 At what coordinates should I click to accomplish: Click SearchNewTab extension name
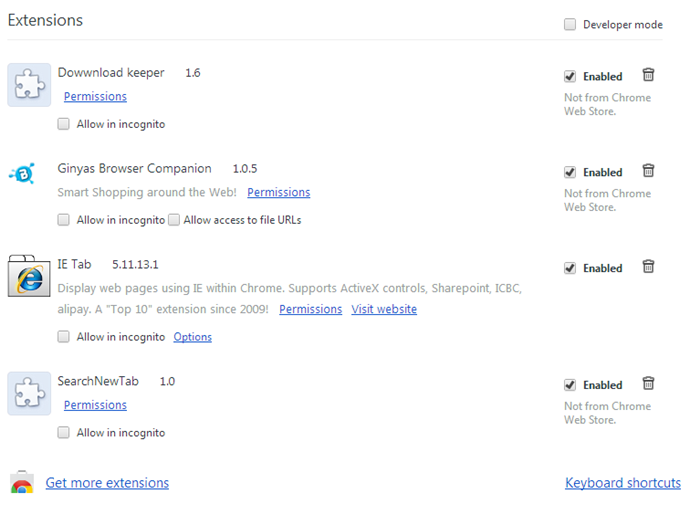click(98, 381)
